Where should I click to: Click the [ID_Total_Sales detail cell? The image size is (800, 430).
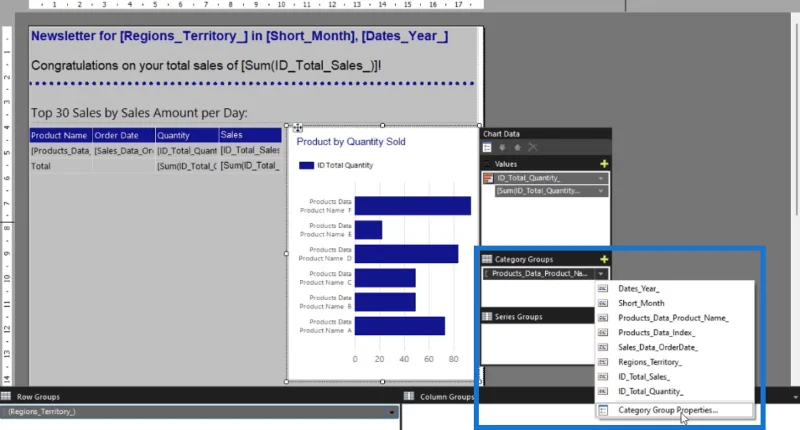click(250, 150)
